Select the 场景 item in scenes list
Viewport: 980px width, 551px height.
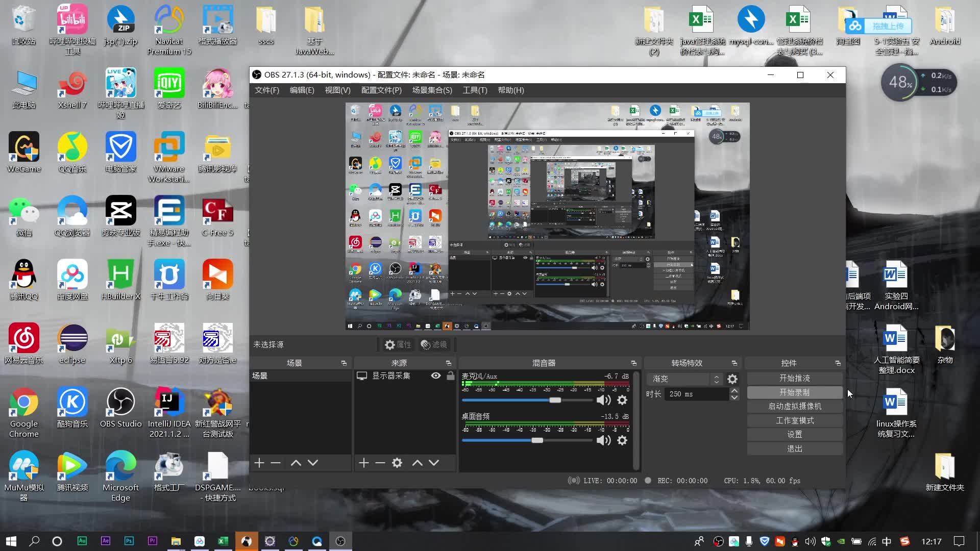coord(300,375)
